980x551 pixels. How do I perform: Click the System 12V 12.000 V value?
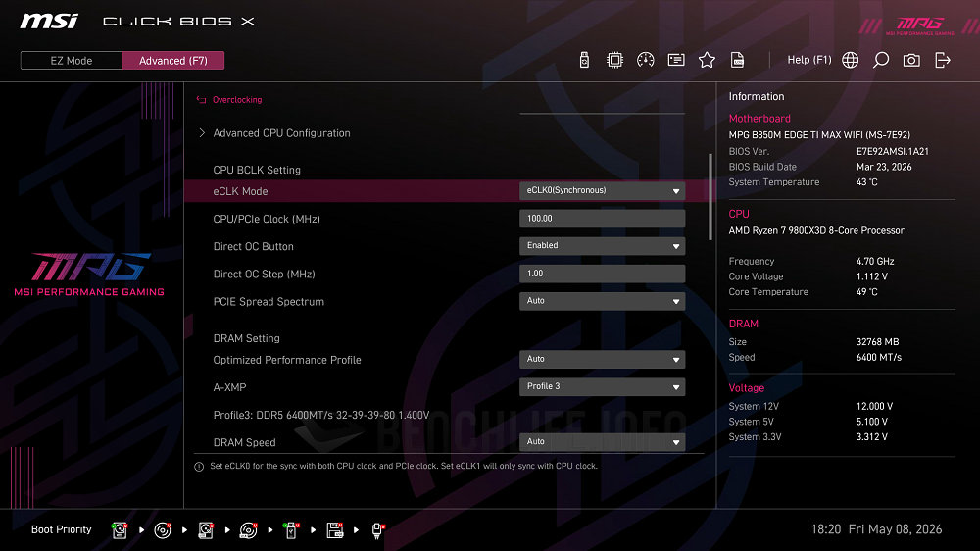(874, 407)
